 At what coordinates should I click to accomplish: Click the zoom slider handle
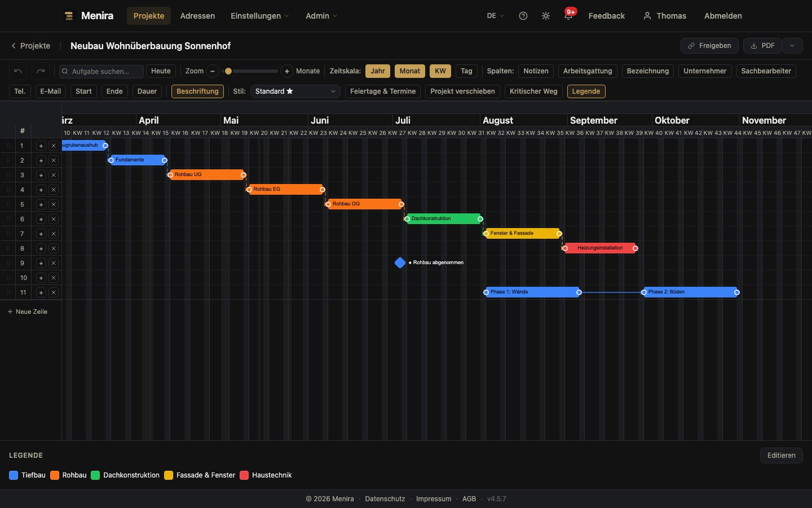point(228,71)
